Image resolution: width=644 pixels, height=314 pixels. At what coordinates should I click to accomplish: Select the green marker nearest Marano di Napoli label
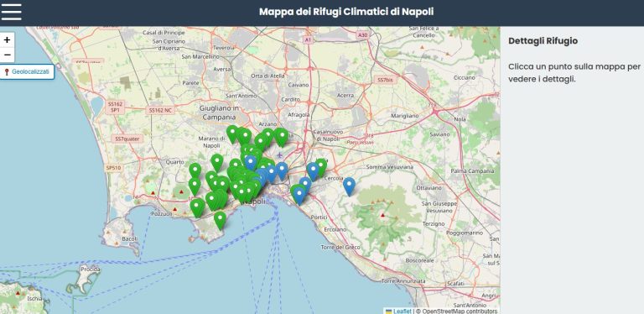pos(232,134)
